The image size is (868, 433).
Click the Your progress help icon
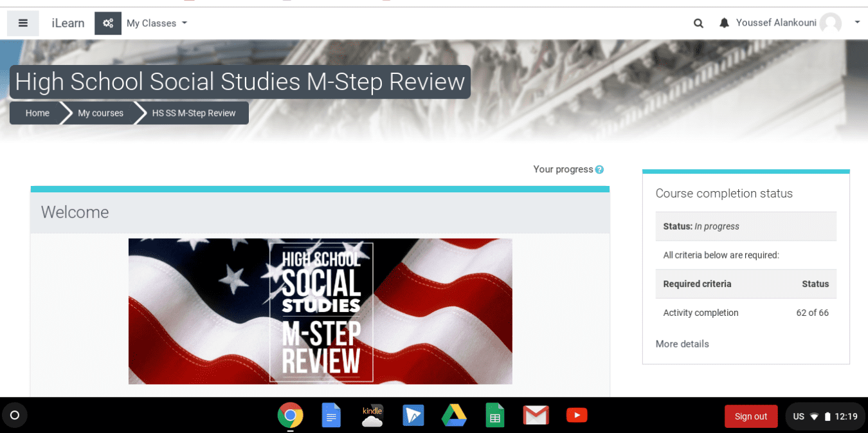[599, 169]
